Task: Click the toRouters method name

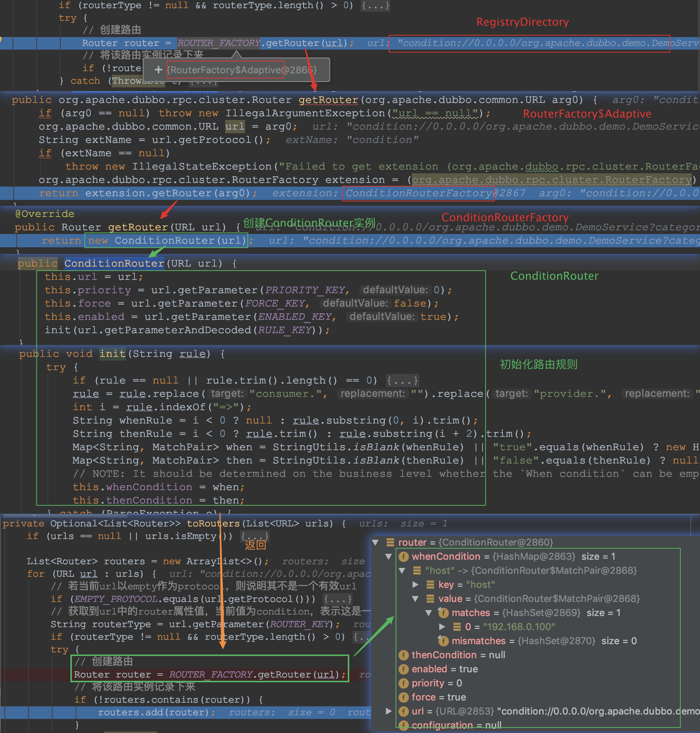Action: tap(213, 524)
